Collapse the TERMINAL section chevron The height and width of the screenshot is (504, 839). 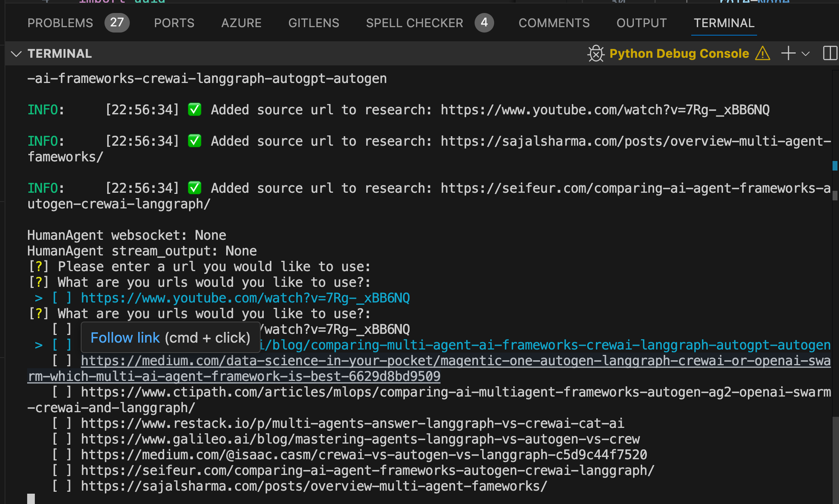point(16,54)
